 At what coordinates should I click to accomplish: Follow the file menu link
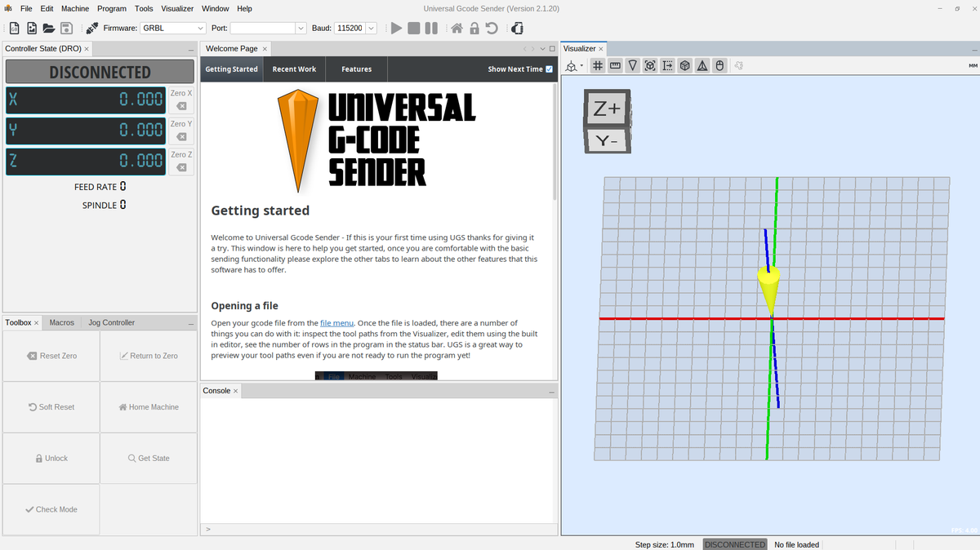(x=336, y=323)
